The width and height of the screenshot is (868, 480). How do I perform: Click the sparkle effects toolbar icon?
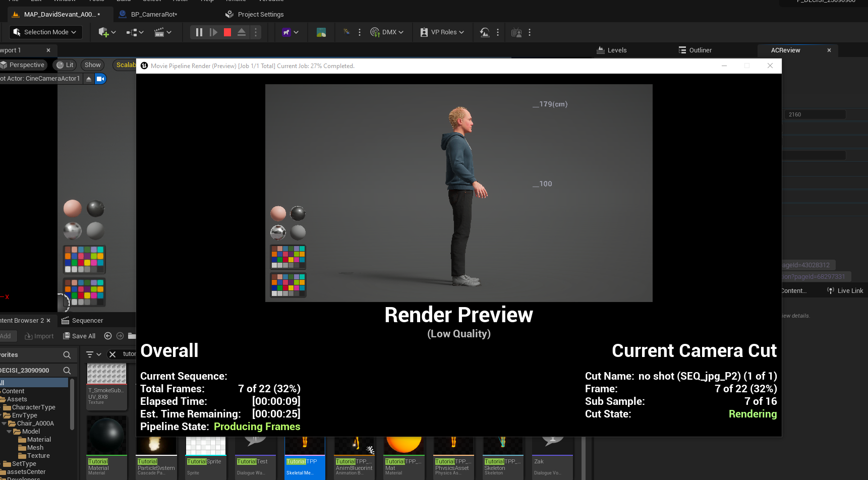coord(347,32)
